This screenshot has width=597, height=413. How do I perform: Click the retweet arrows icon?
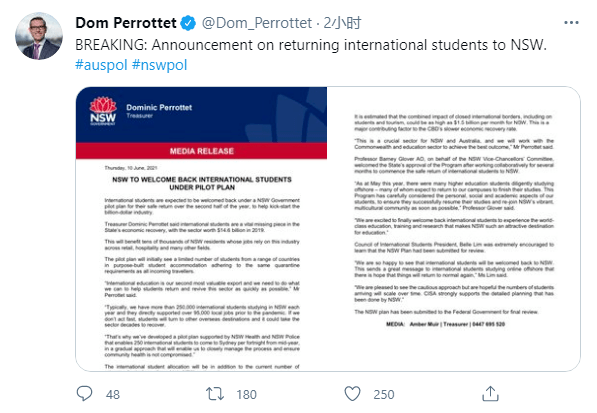coord(215,394)
